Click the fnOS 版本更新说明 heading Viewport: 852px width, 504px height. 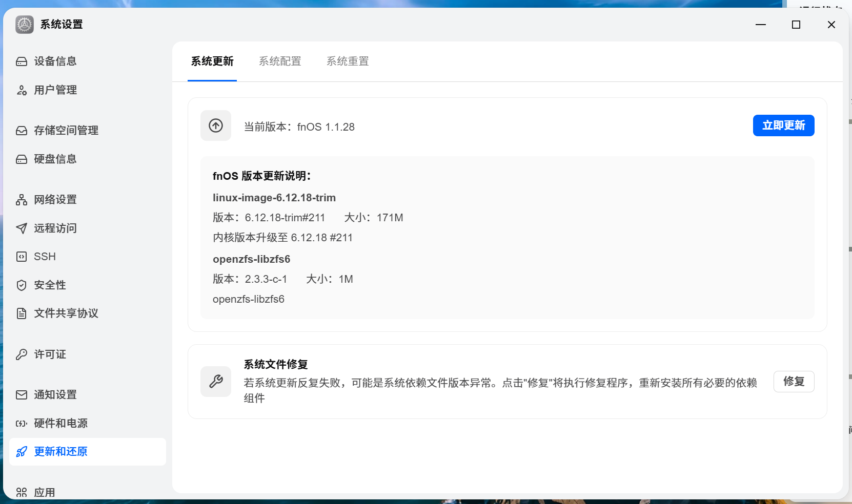tap(262, 176)
